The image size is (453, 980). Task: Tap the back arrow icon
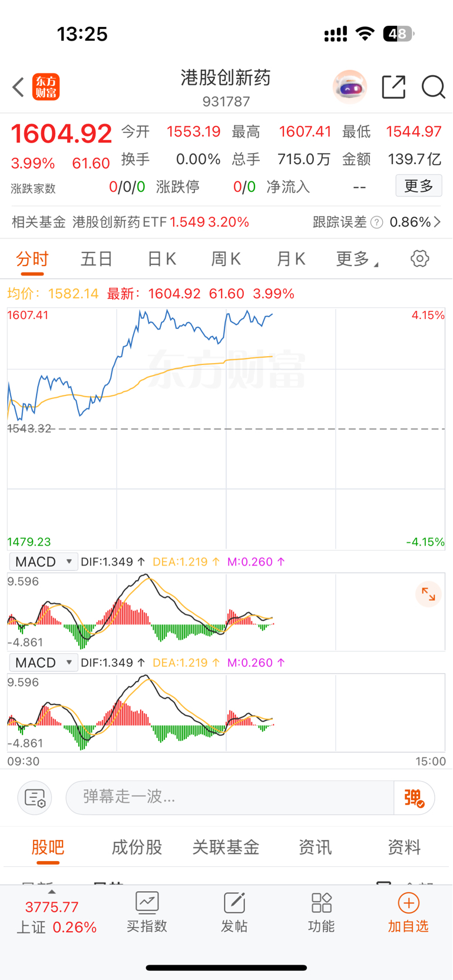click(x=18, y=87)
